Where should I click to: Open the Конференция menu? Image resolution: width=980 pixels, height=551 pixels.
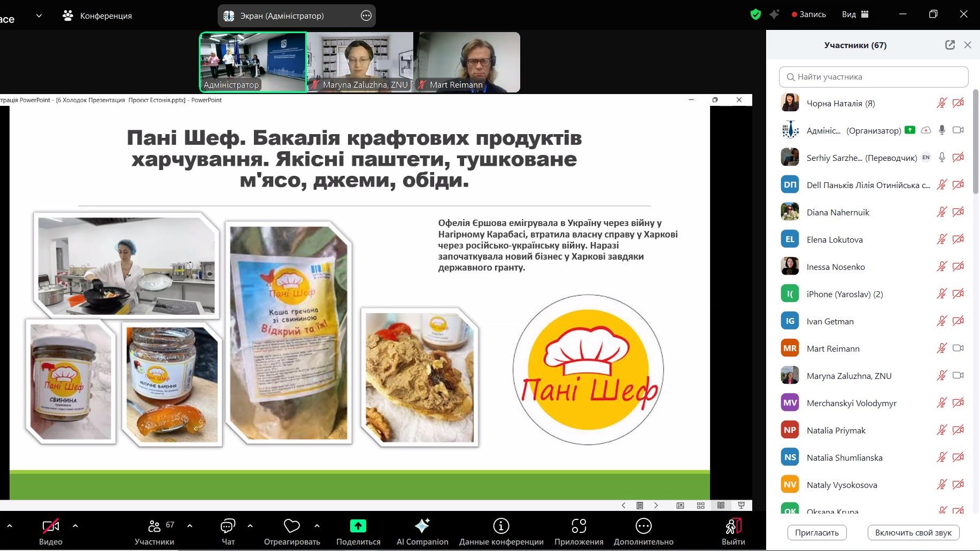pyautogui.click(x=97, y=16)
